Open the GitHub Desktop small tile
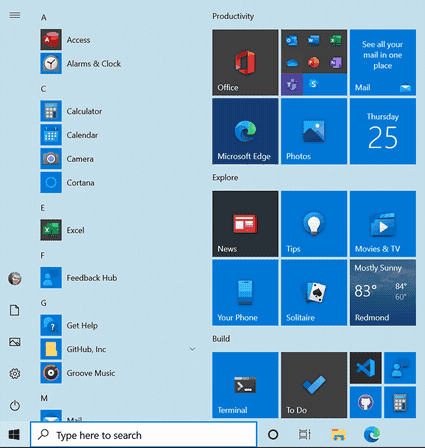The height and width of the screenshot is (448, 425). 366,402
